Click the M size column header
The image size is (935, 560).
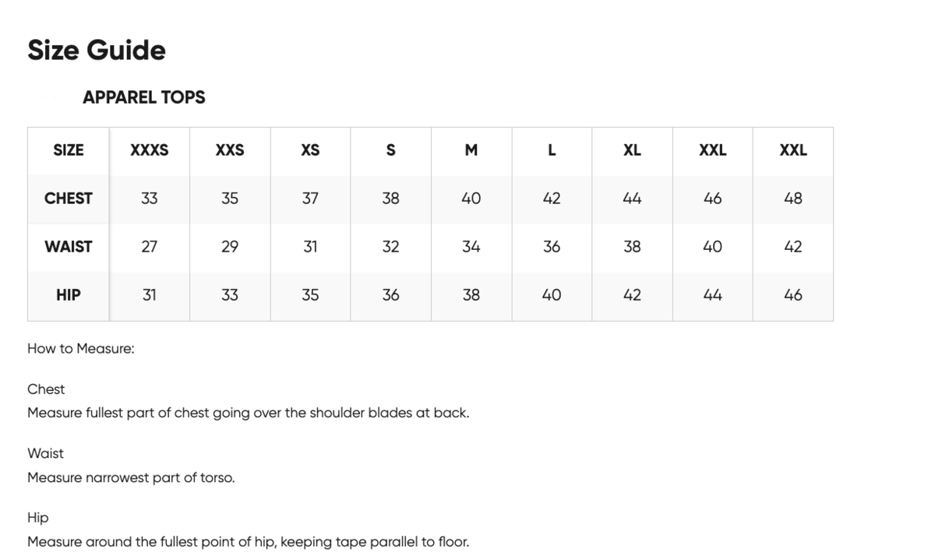(x=471, y=150)
